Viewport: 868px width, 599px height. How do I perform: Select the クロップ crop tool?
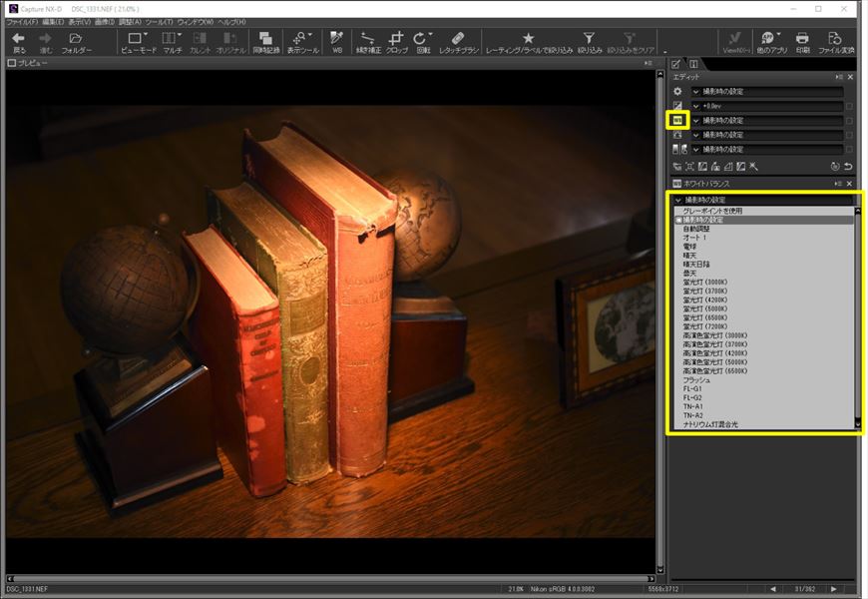point(396,42)
